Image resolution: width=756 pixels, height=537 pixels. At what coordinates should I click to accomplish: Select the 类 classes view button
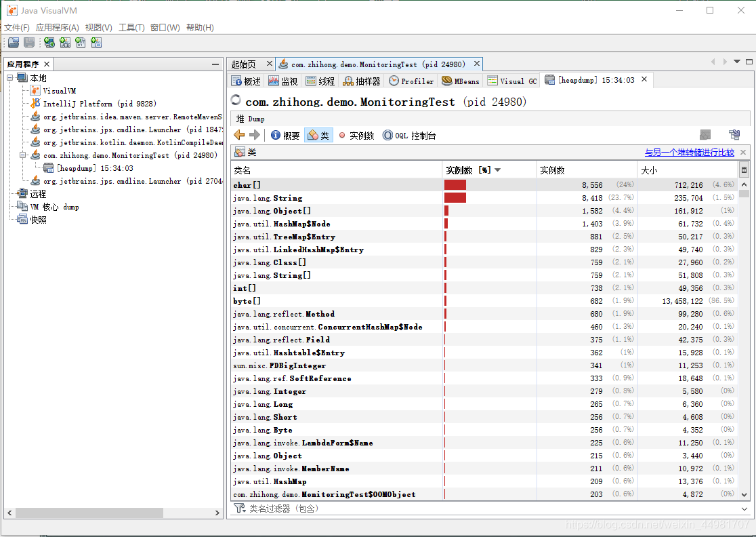tap(318, 136)
